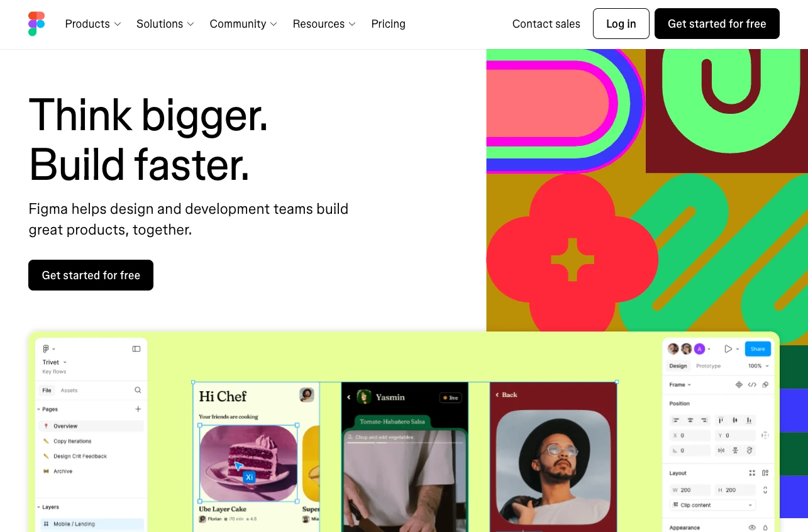
Task: Click the W width input field
Action: [x=690, y=490]
